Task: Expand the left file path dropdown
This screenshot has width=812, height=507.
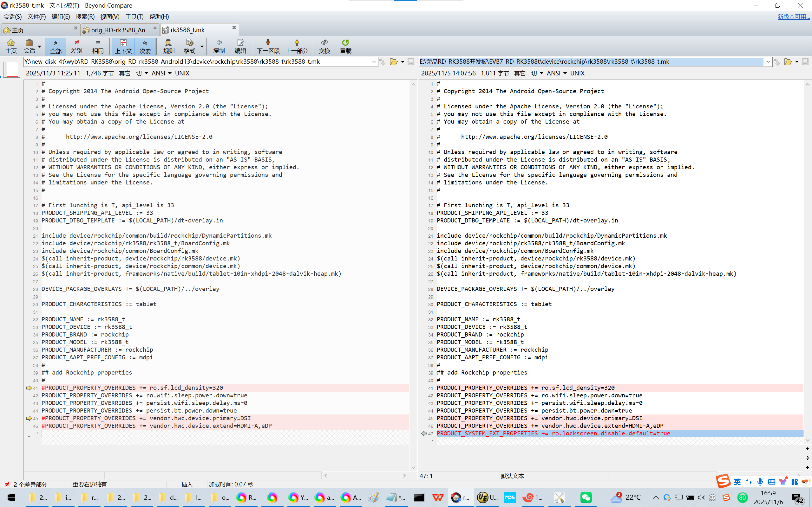Action: tap(373, 62)
